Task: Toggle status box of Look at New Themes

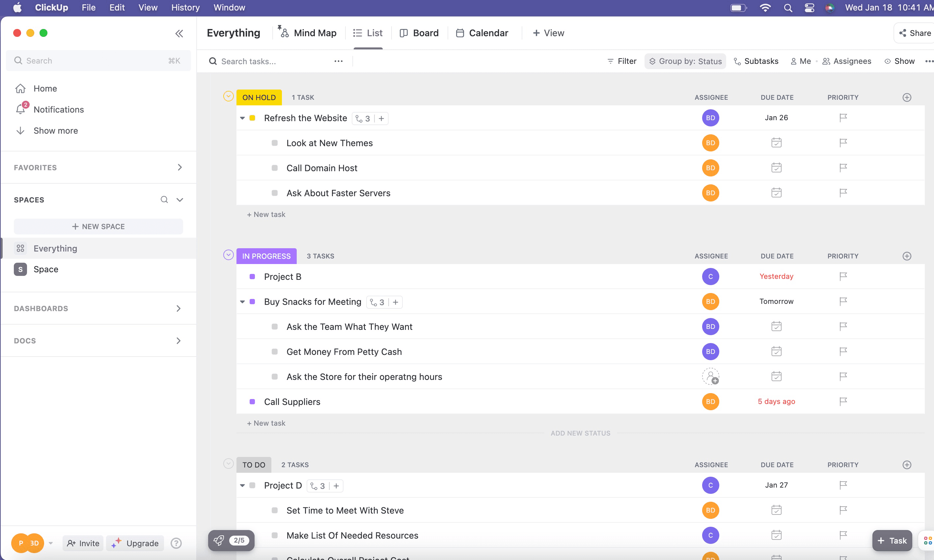Action: (x=275, y=143)
